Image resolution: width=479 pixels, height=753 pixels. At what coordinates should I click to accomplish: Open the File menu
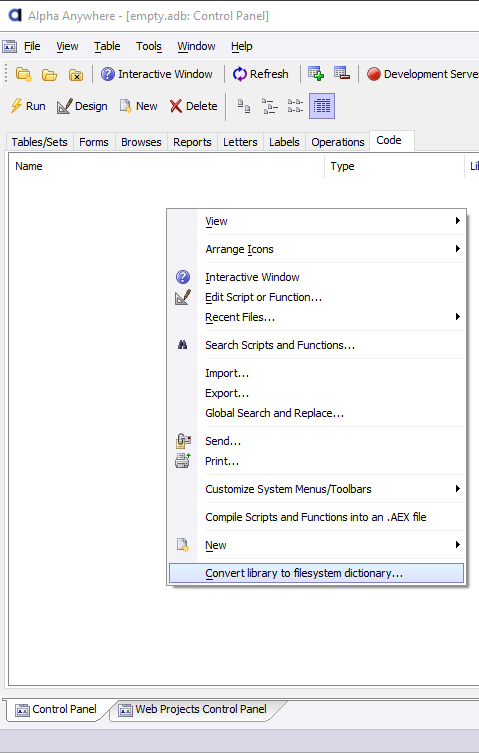point(32,46)
